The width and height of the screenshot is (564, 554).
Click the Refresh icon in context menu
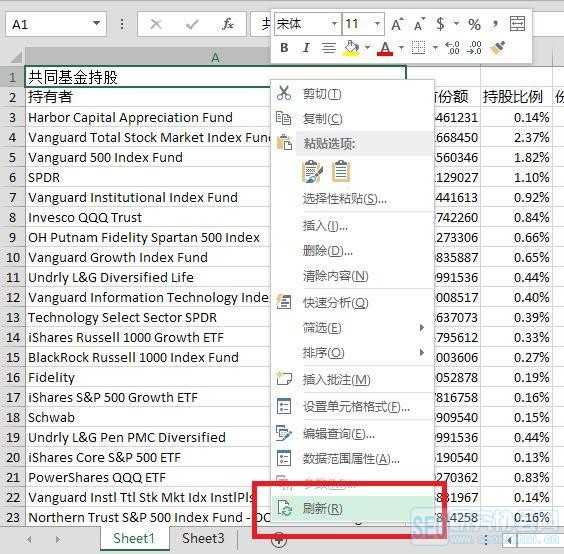(x=285, y=508)
